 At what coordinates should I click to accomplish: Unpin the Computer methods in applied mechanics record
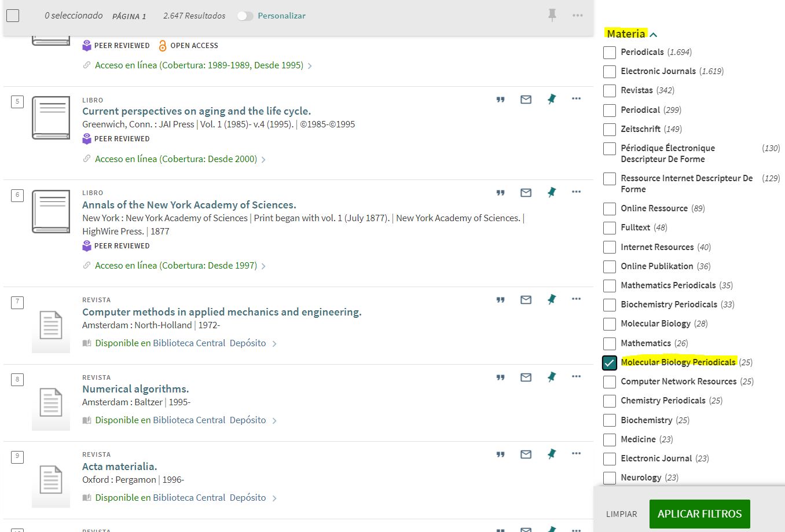tap(552, 299)
